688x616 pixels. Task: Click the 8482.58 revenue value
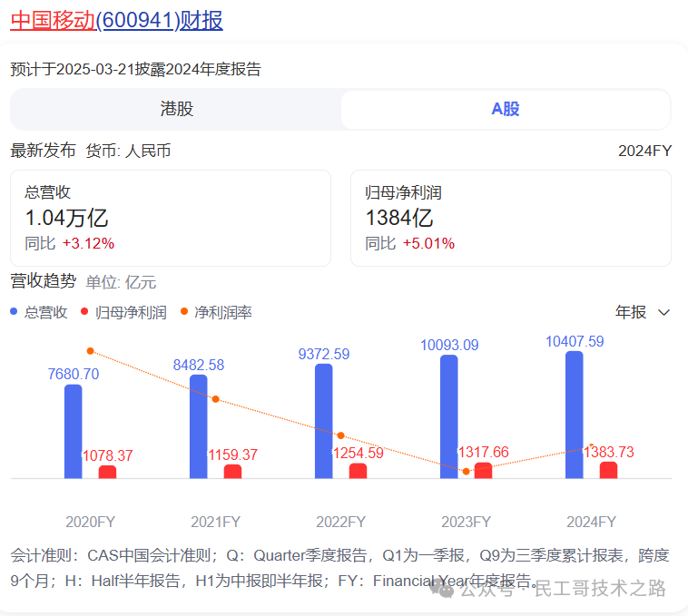pos(199,365)
